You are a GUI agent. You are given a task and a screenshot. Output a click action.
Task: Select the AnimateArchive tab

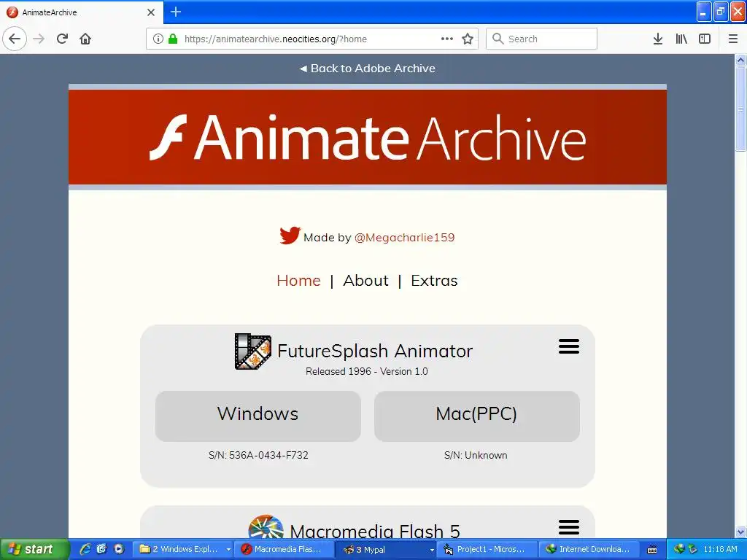pos(82,12)
